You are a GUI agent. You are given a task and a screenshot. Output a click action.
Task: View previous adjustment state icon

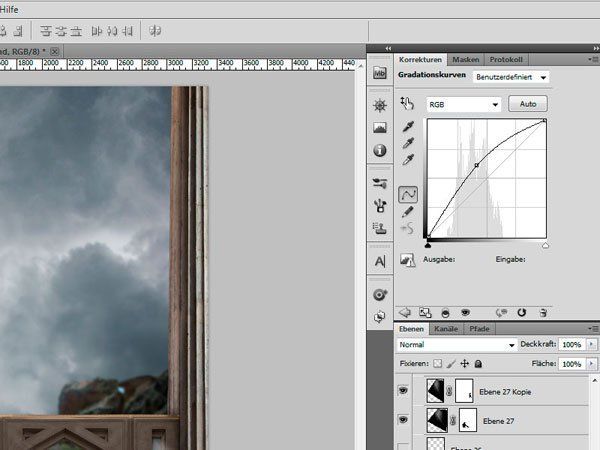coord(501,313)
